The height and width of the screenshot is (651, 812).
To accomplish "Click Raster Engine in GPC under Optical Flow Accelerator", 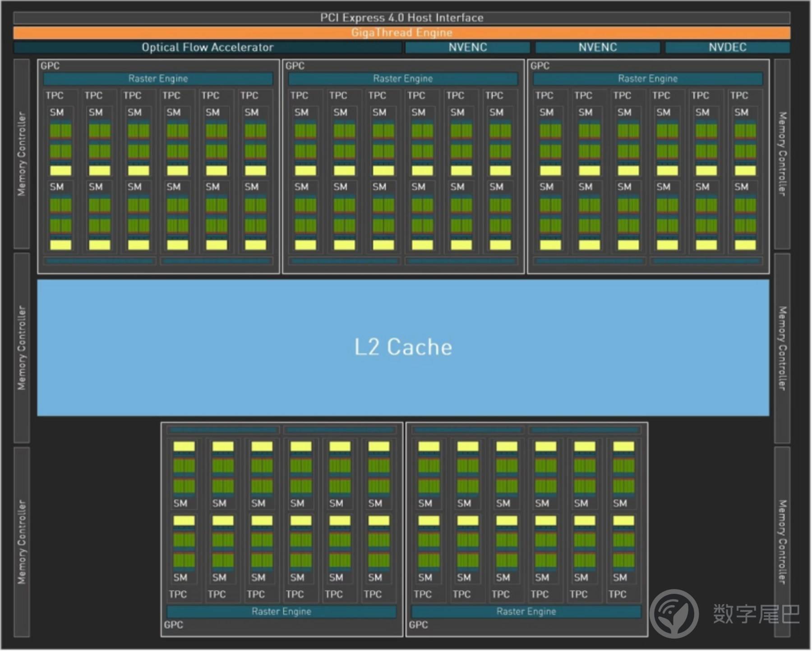I will 158,79.
